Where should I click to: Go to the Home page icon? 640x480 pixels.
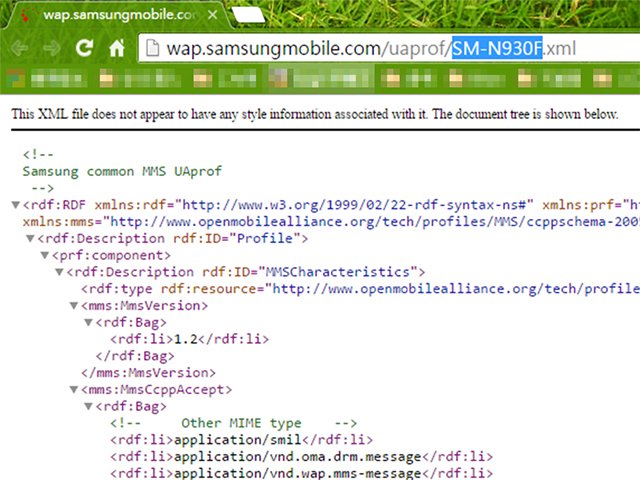117,48
